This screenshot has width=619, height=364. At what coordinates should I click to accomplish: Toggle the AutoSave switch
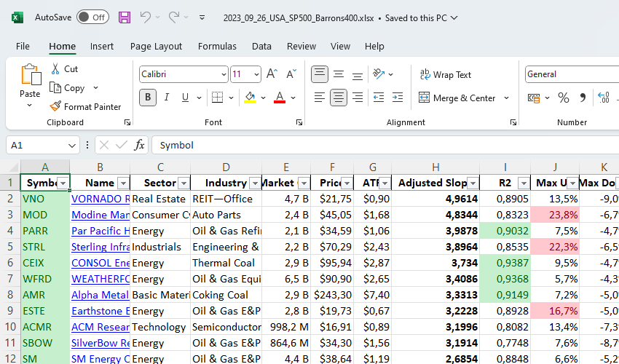92,17
